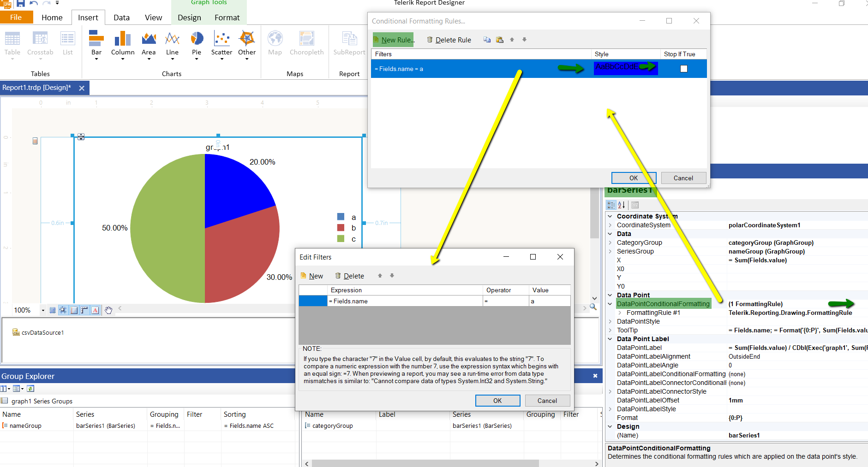The image size is (868, 467).
Task: Sort properties alphabetically
Action: [x=622, y=205]
